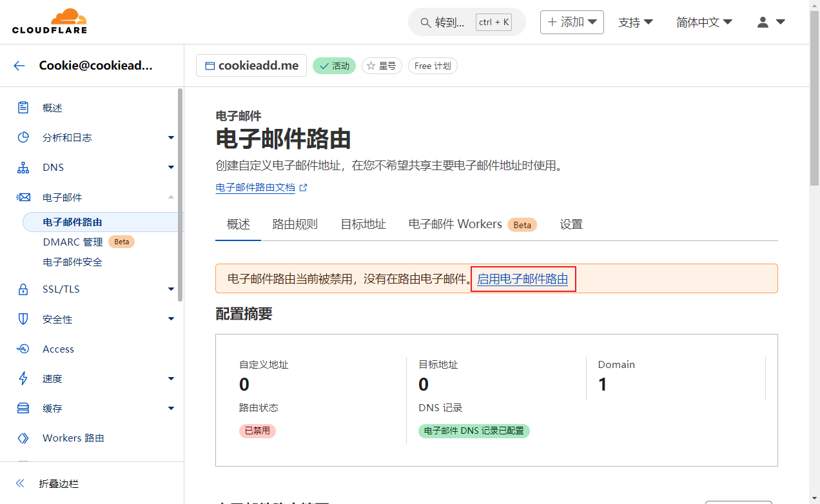Click the Cloudflare logo
Screen dimensions: 820x504
click(x=49, y=22)
